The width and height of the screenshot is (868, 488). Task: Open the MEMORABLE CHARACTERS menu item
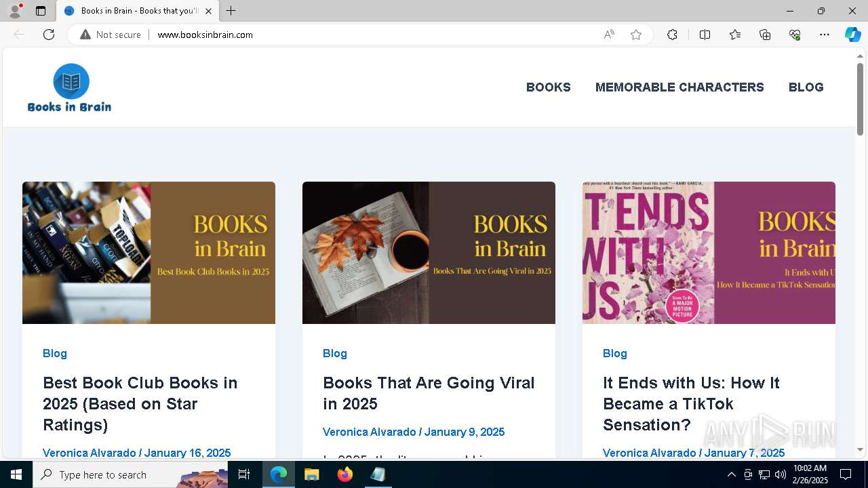[x=679, y=87]
